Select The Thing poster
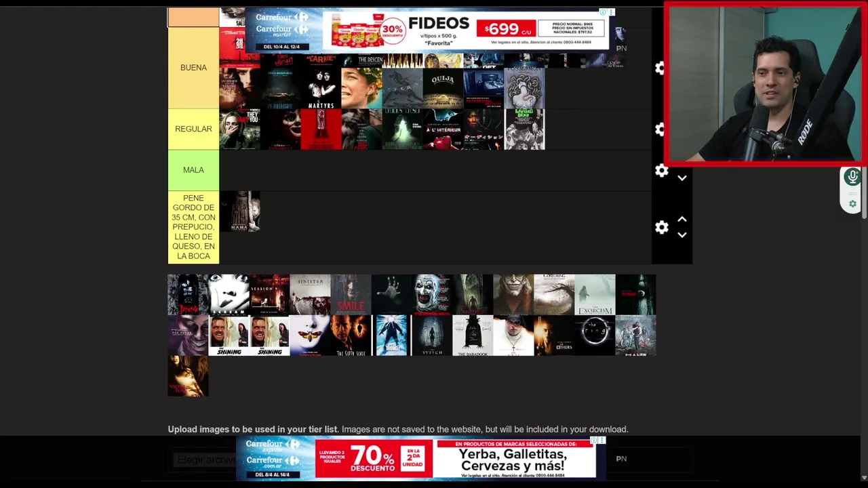Image resolution: width=868 pixels, height=488 pixels. pos(391,335)
